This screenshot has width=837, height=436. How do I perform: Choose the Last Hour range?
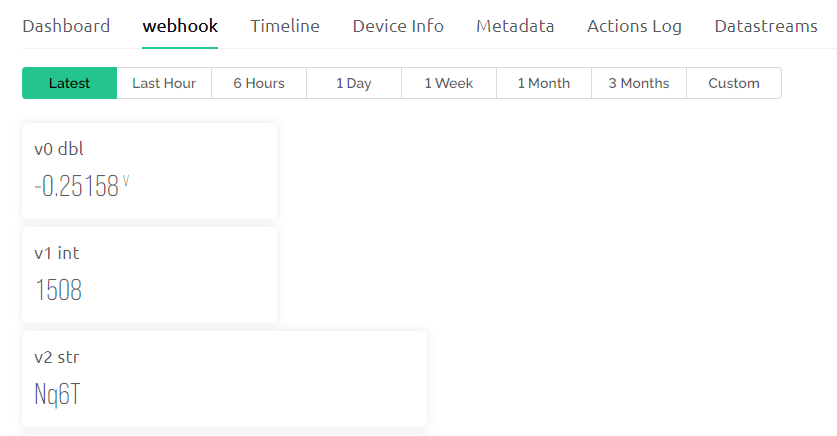(164, 83)
